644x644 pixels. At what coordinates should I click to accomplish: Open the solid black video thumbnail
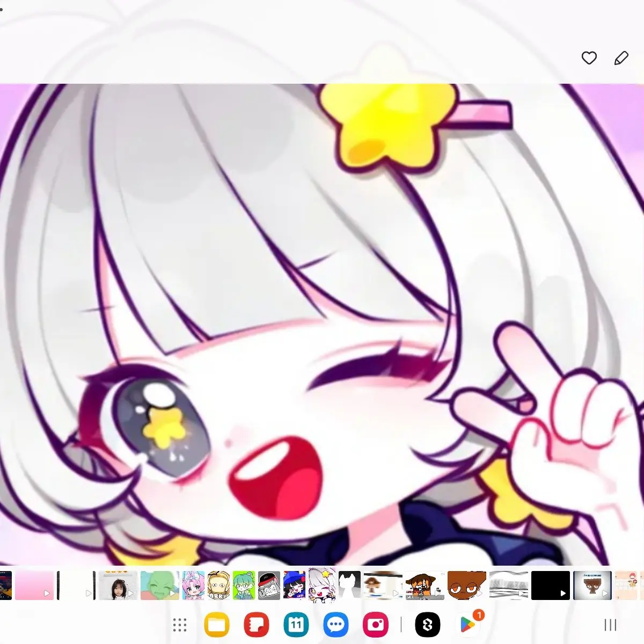pyautogui.click(x=550, y=585)
